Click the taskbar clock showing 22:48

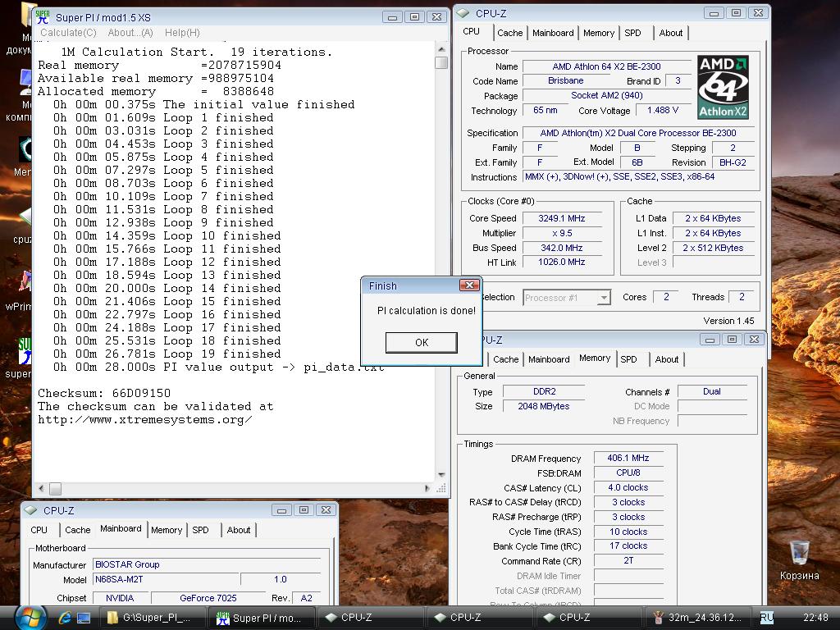815,618
